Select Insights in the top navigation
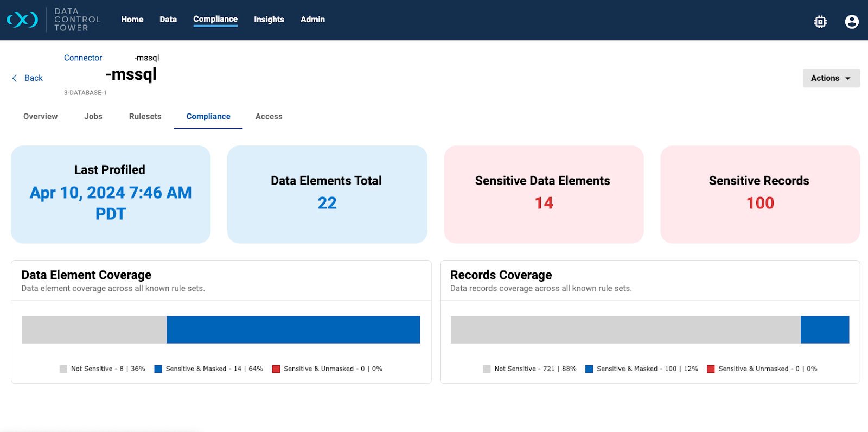868x432 pixels. (x=269, y=20)
